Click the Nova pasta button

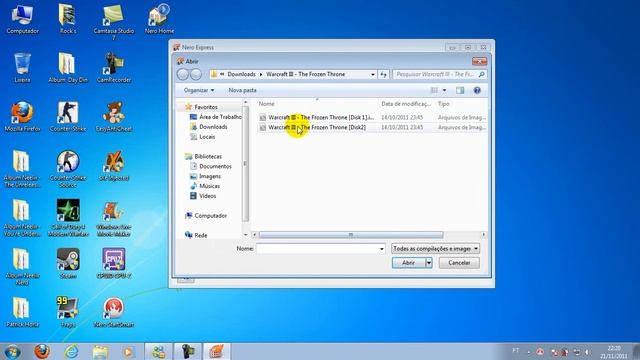pyautogui.click(x=242, y=90)
